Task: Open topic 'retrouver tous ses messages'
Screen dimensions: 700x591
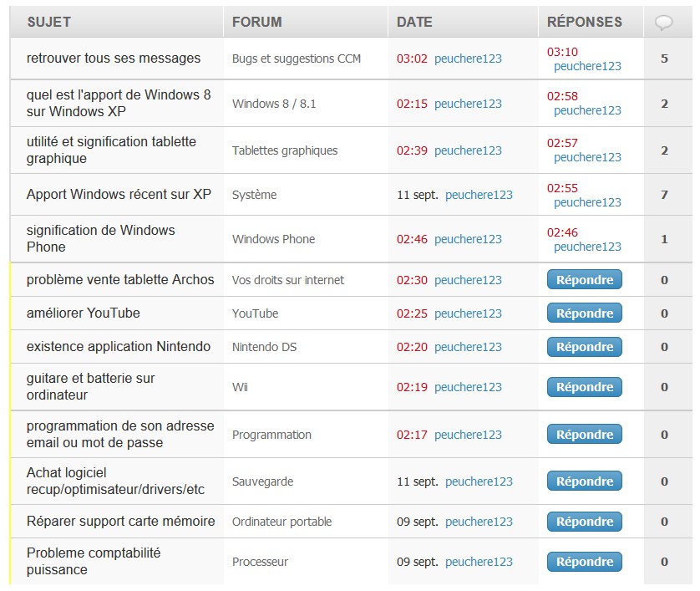Action: coord(114,58)
